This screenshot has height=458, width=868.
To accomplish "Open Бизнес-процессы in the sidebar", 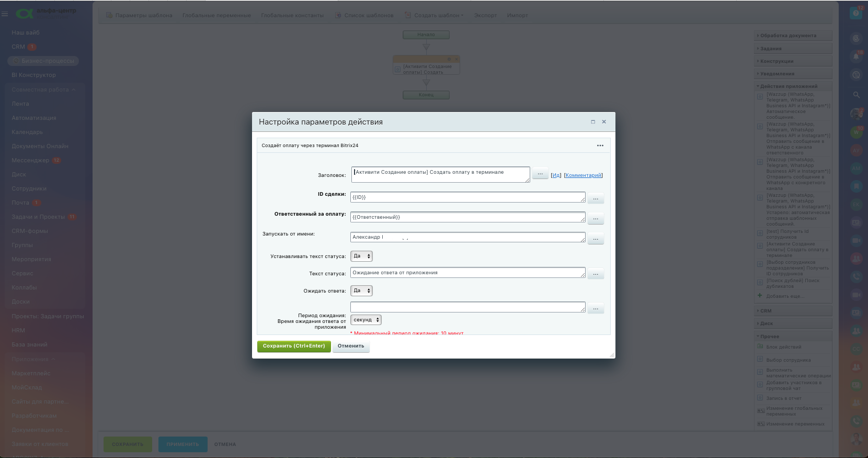I will coord(44,61).
